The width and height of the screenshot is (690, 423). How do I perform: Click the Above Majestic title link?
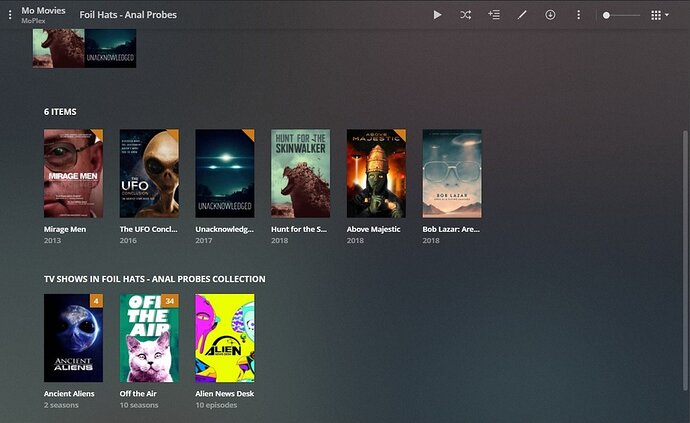374,229
